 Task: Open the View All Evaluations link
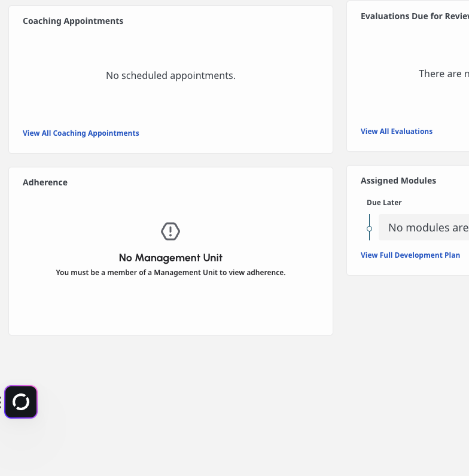point(397,131)
